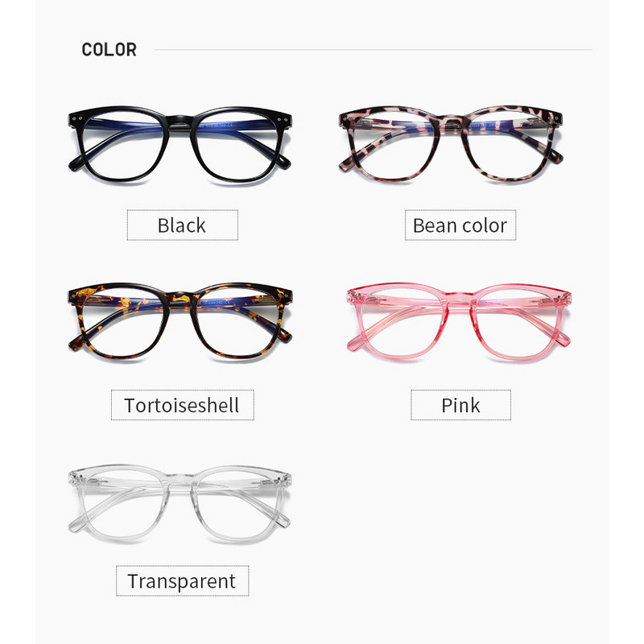This screenshot has height=644, width=644.
Task: Click right lens of transparent glasses
Action: click(237, 506)
